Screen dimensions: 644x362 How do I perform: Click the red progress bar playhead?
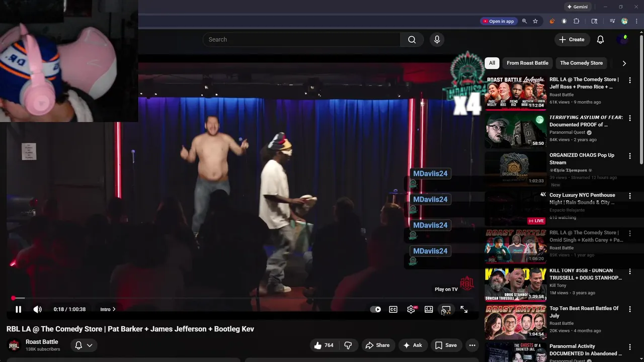click(x=13, y=298)
